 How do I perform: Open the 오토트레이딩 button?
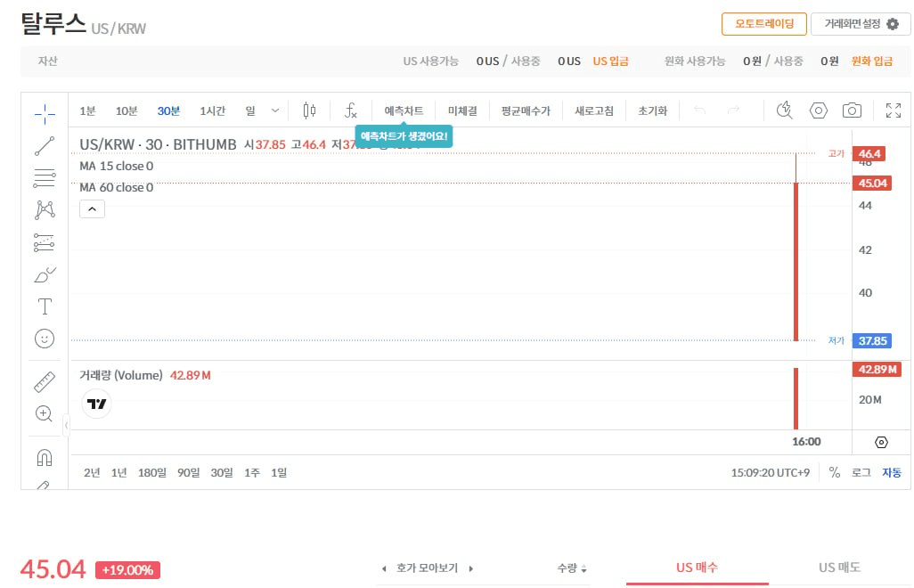(764, 24)
